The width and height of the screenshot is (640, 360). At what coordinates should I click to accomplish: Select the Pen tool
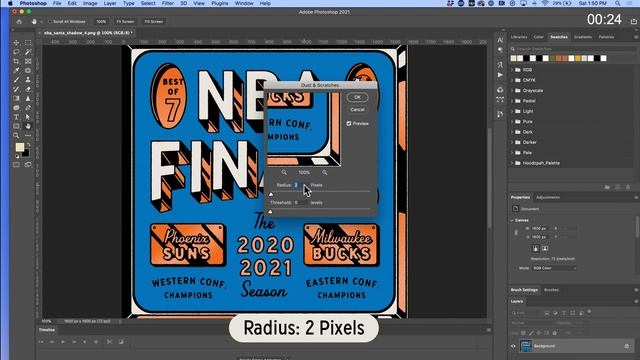(x=28, y=108)
